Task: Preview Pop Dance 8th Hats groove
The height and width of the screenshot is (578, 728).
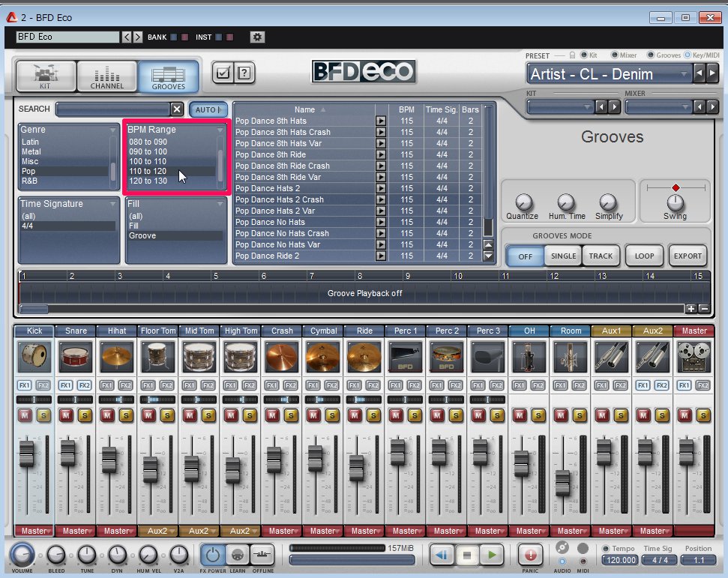Action: click(x=381, y=121)
